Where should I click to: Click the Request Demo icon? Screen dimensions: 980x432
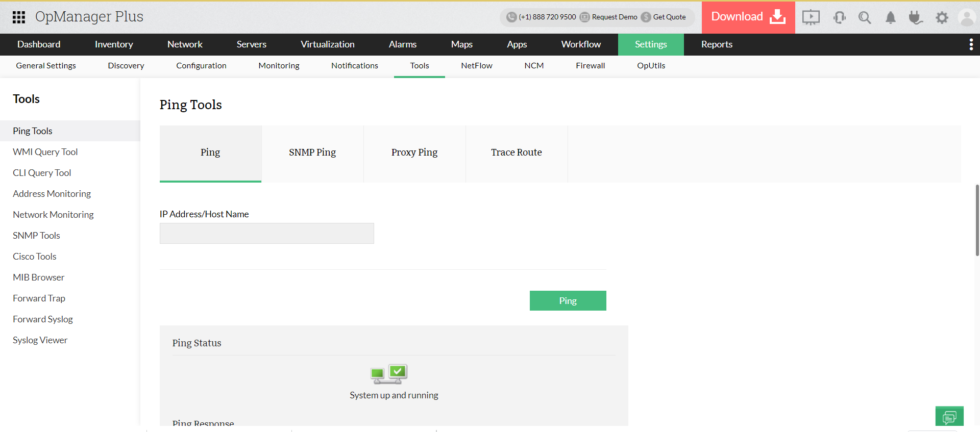[585, 17]
